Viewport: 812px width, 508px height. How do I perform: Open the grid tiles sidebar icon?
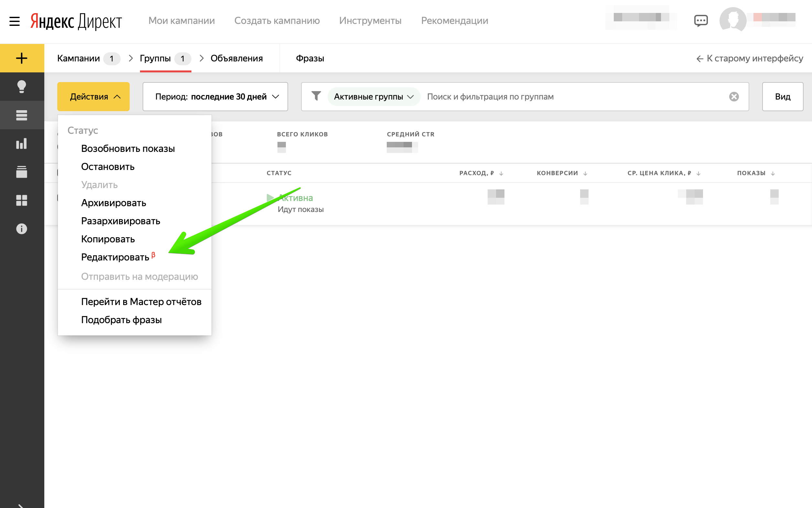point(22,201)
